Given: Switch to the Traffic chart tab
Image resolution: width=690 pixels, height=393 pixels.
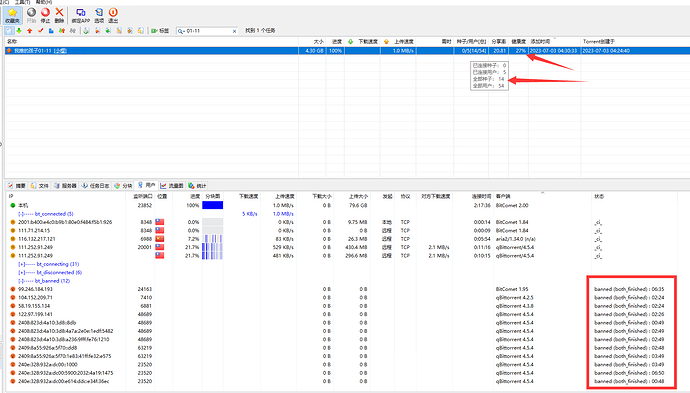Looking at the screenshot, I should coord(172,186).
